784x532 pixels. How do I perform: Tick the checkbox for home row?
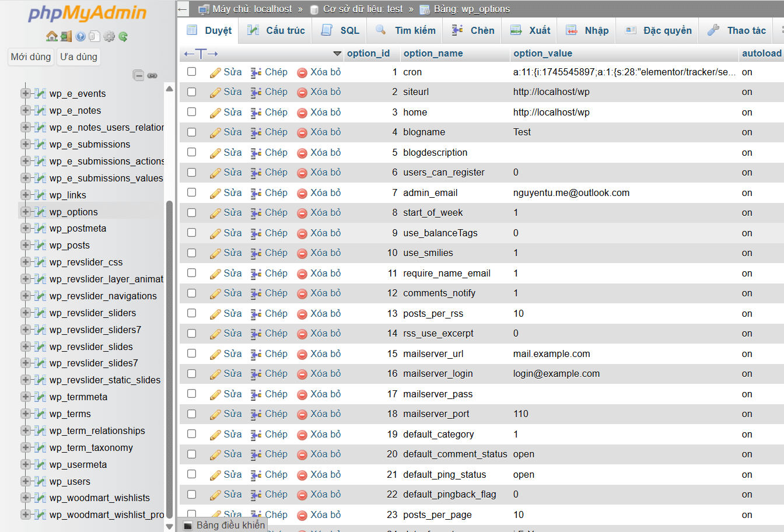point(191,112)
